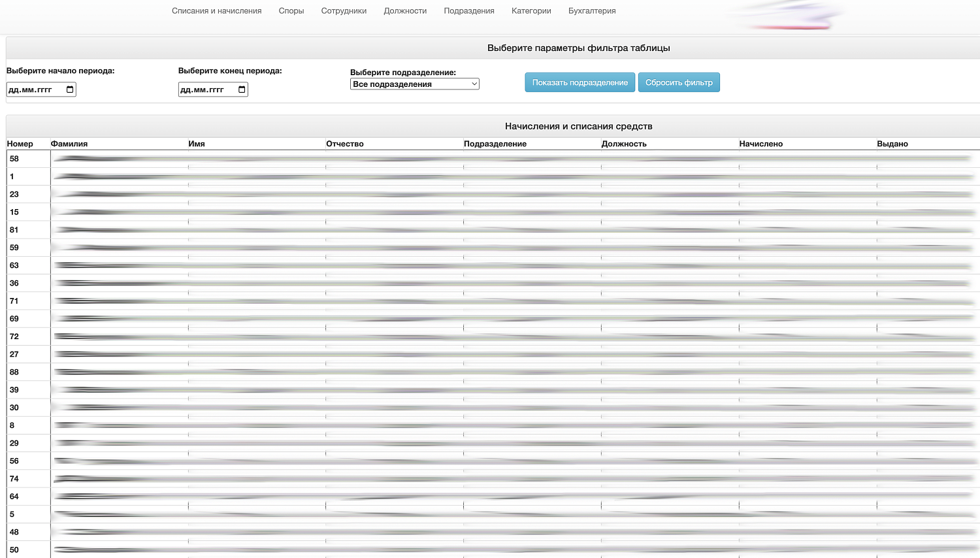Image resolution: width=980 pixels, height=558 pixels.
Task: Click the 'Фамилия' column header
Action: 69,144
